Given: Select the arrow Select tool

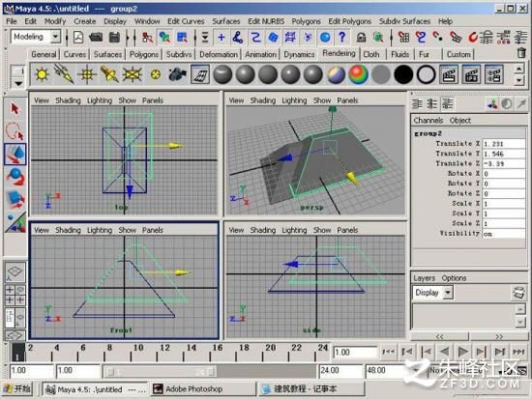Looking at the screenshot, I should pyautogui.click(x=15, y=109).
